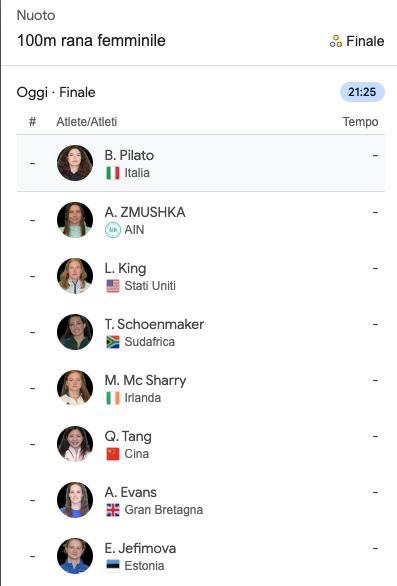
Task: Select Q. Tang's portrait thumbnail
Action: pyautogui.click(x=75, y=444)
